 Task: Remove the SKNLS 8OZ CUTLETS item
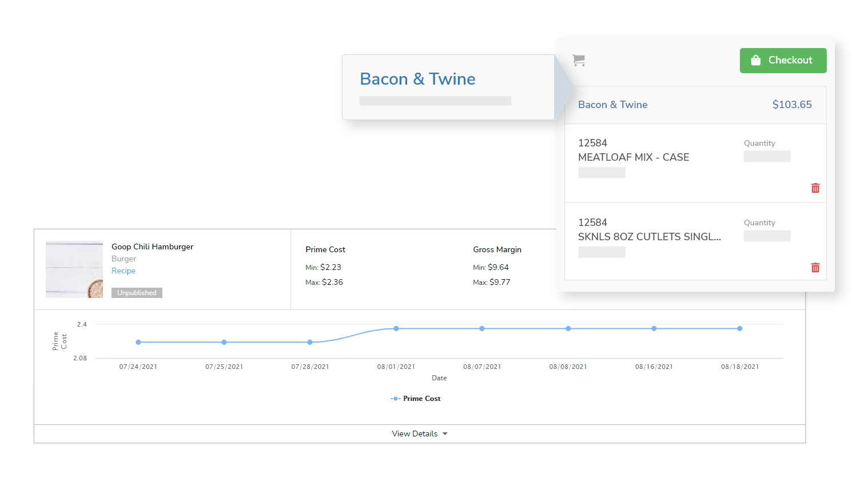pyautogui.click(x=815, y=267)
